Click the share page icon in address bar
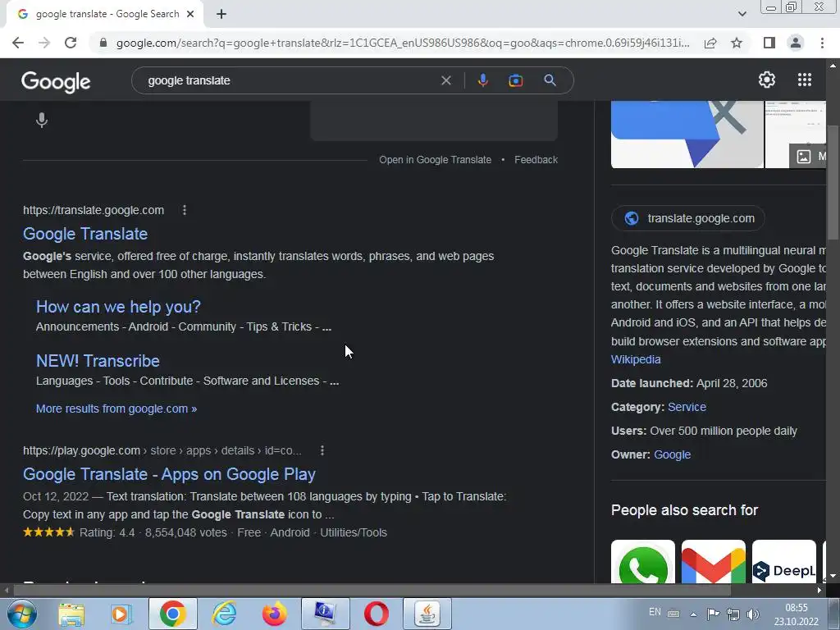 [710, 43]
